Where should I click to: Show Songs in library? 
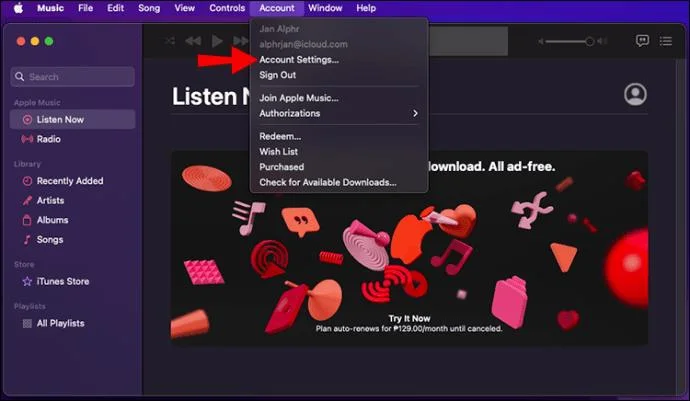pyautogui.click(x=72, y=239)
